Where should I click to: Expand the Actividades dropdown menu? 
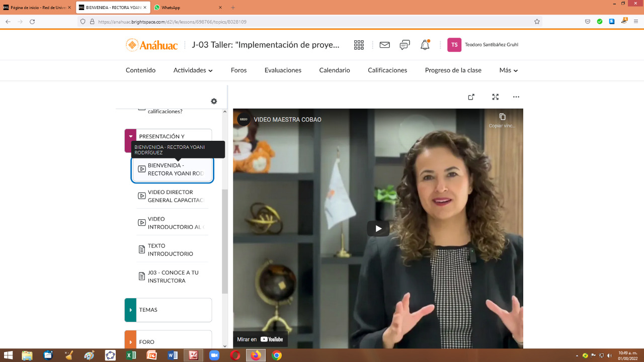(x=193, y=70)
